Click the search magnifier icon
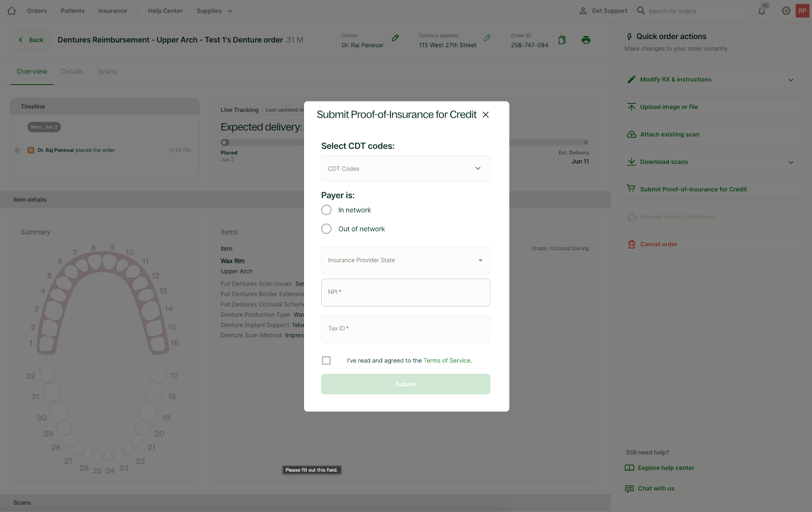 click(x=641, y=11)
